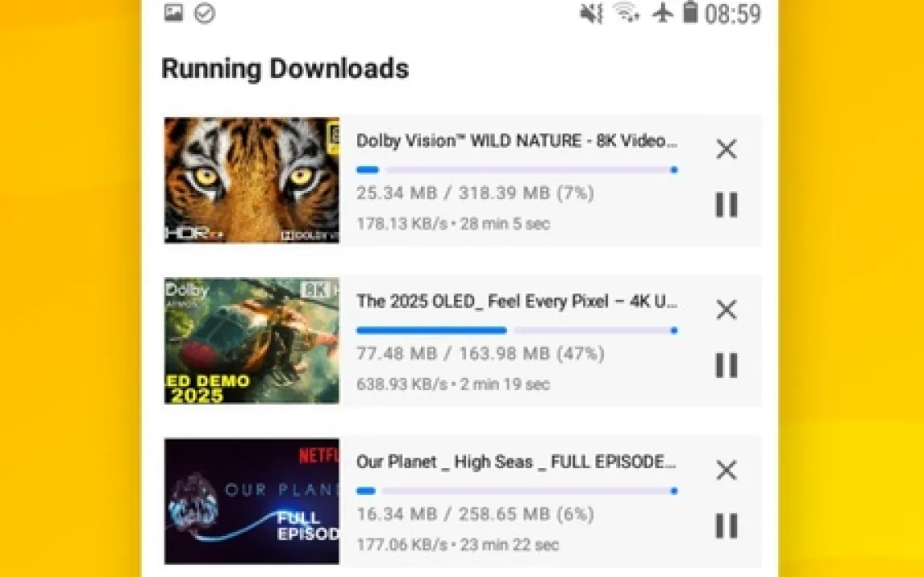Pause the Dolby Vision WILD NATURE download
This screenshot has width=924, height=577.
[x=726, y=205]
